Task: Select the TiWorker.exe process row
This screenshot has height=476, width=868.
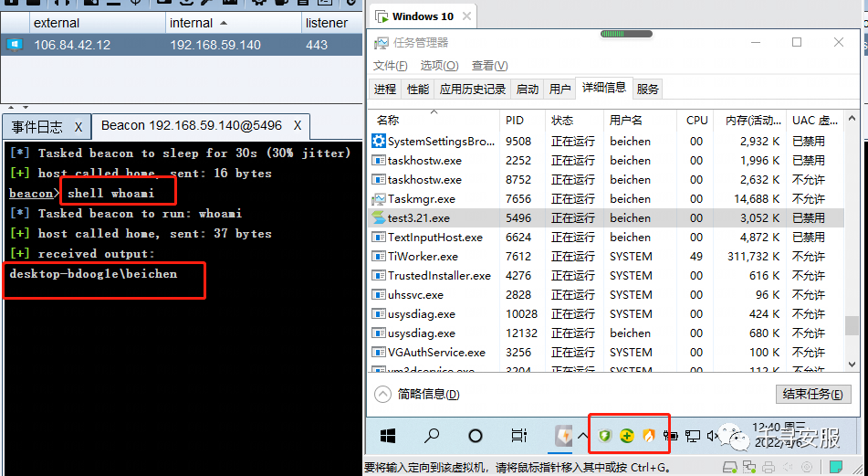Action: [607, 257]
